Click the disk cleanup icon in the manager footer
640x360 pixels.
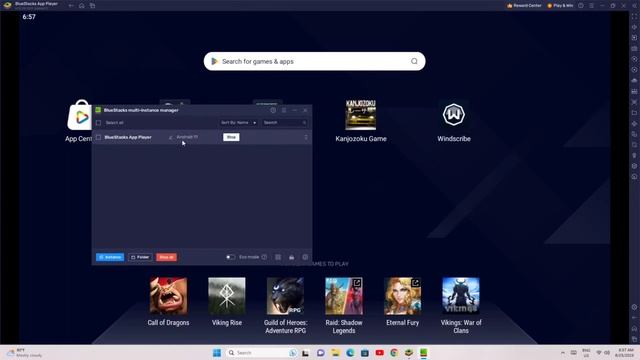pyautogui.click(x=291, y=257)
